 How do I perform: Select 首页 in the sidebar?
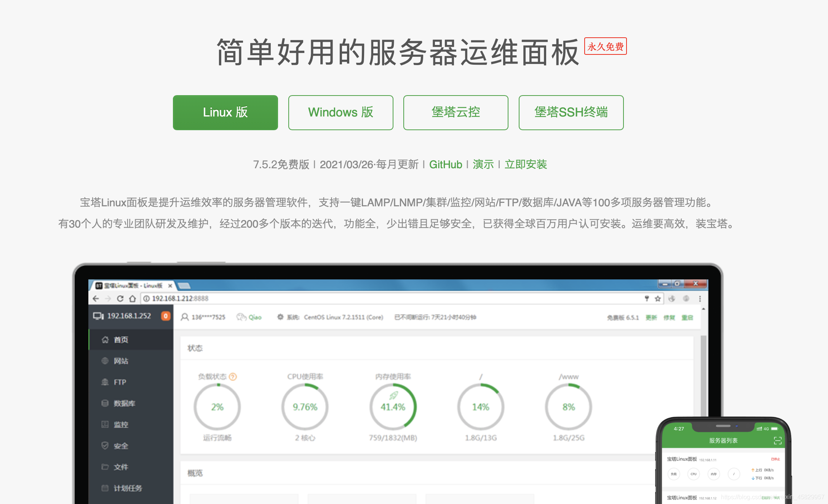(x=131, y=340)
